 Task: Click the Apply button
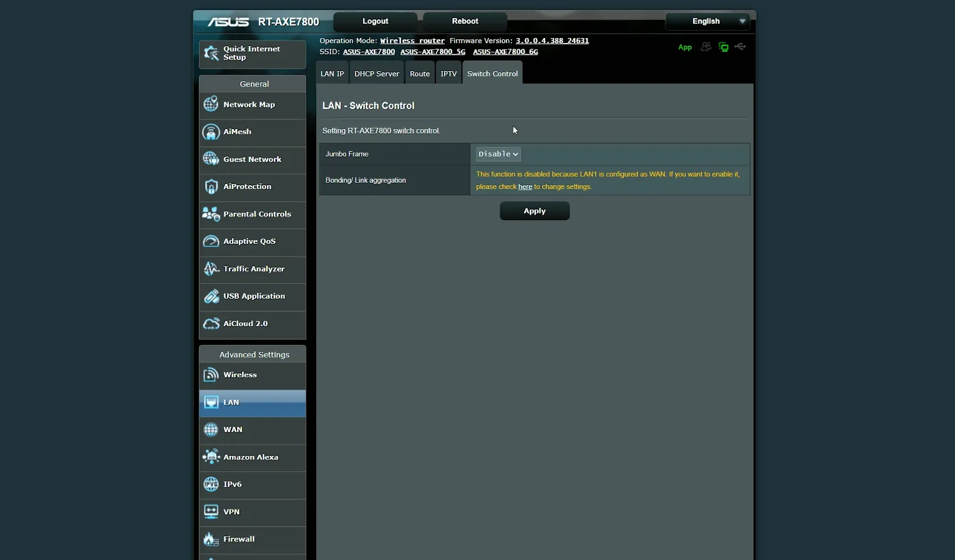535,211
